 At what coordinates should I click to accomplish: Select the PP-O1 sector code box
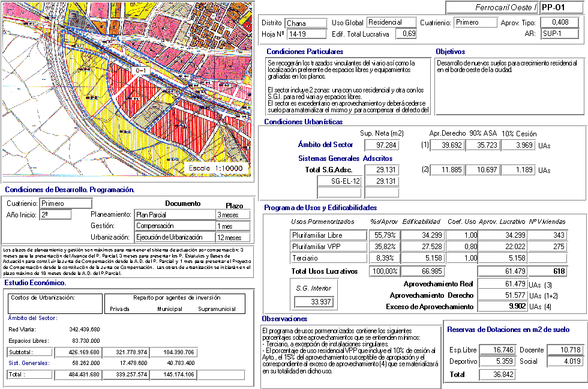coord(562,8)
